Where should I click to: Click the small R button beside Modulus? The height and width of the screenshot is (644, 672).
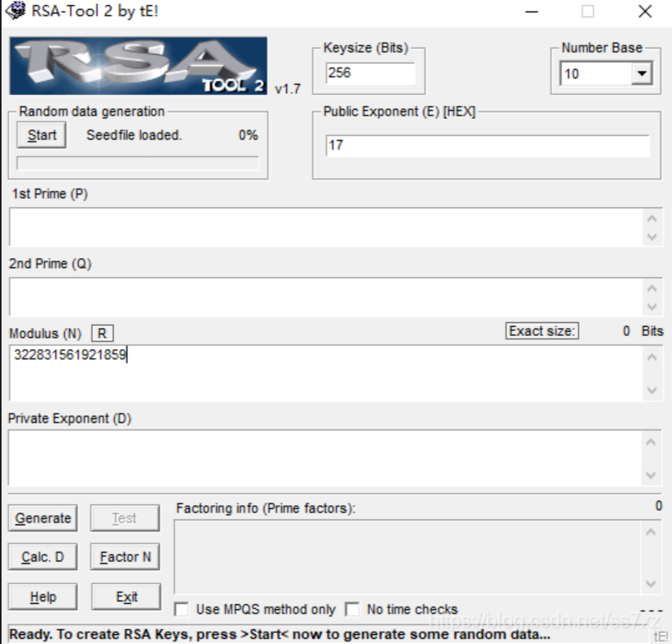(x=101, y=334)
